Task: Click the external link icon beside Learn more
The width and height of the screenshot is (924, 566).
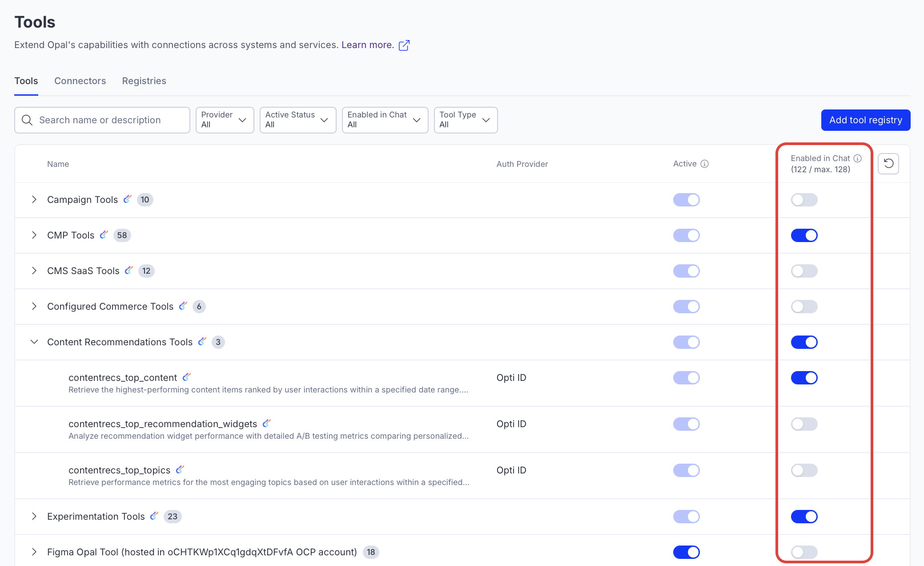Action: point(404,45)
